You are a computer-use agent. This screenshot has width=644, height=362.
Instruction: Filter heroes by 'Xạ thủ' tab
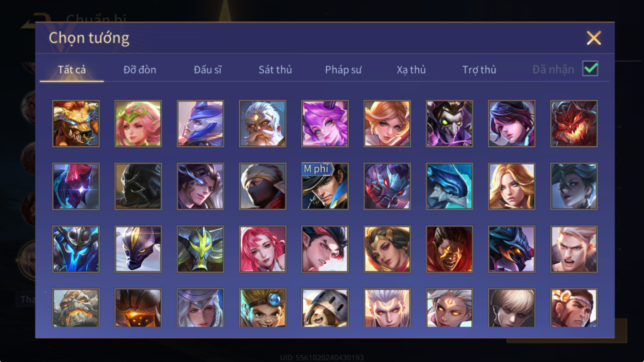[411, 69]
